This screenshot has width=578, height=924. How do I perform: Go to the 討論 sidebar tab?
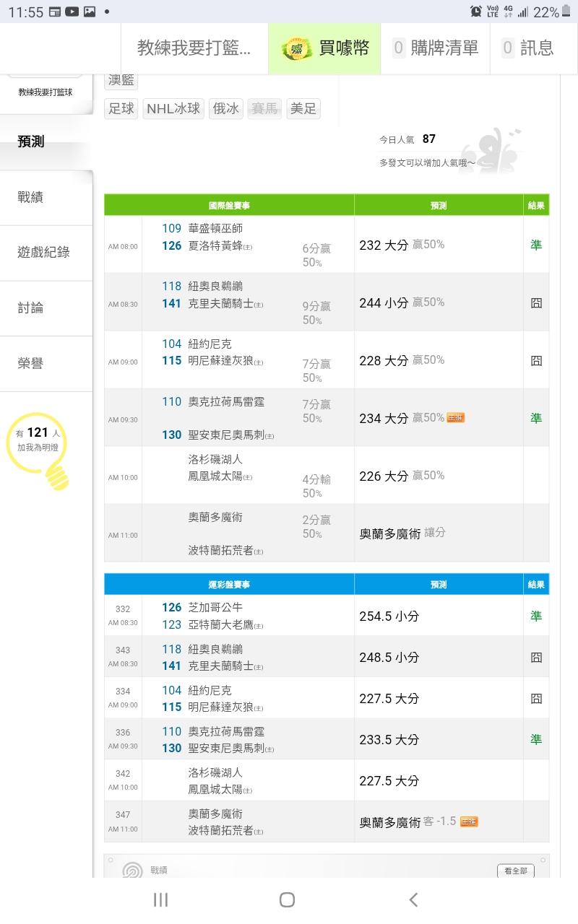tap(31, 308)
